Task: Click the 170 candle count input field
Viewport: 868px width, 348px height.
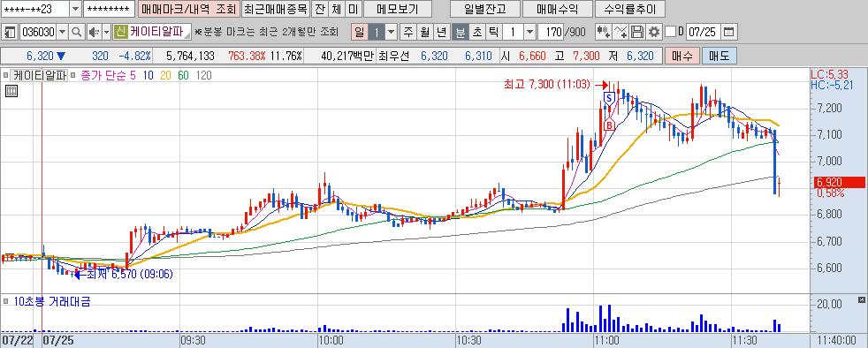Action: [x=551, y=32]
